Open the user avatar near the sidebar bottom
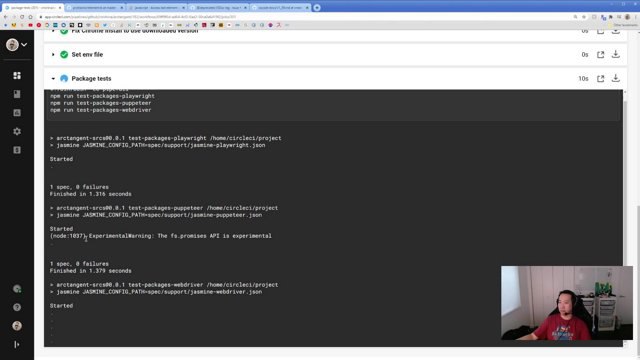 tap(17, 326)
